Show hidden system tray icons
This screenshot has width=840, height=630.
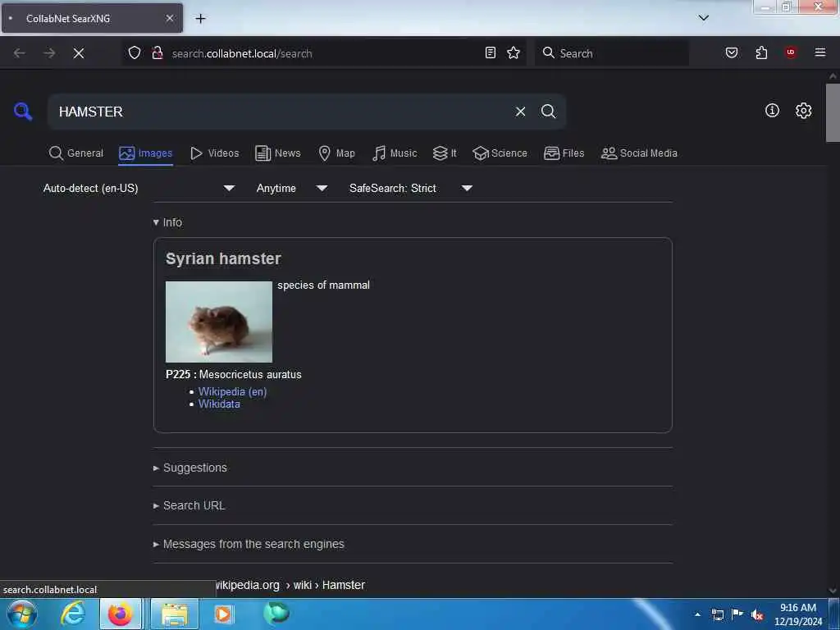tap(697, 614)
